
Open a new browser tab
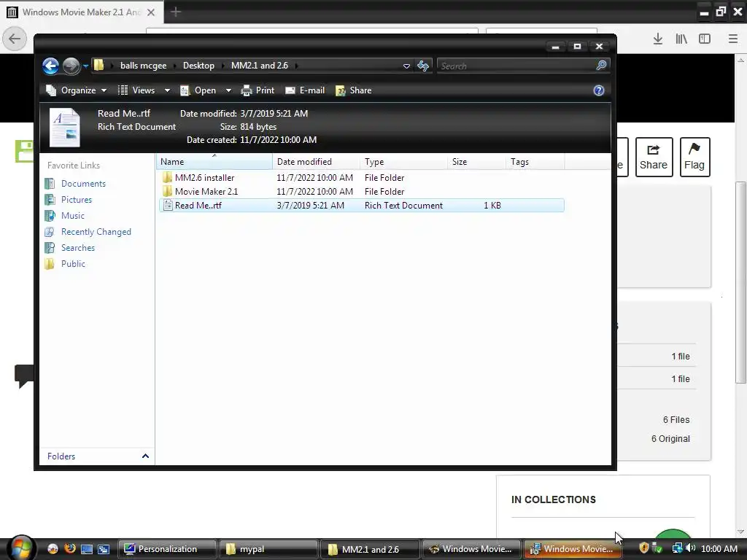(x=176, y=12)
